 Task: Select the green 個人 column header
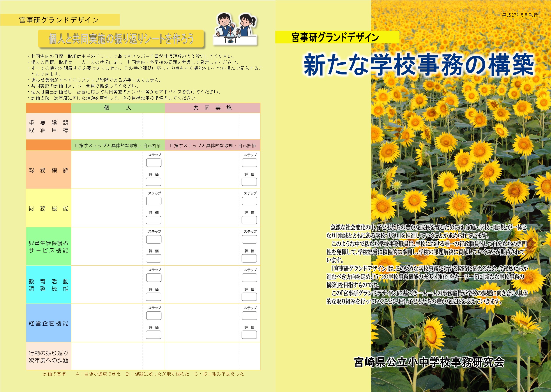118,108
